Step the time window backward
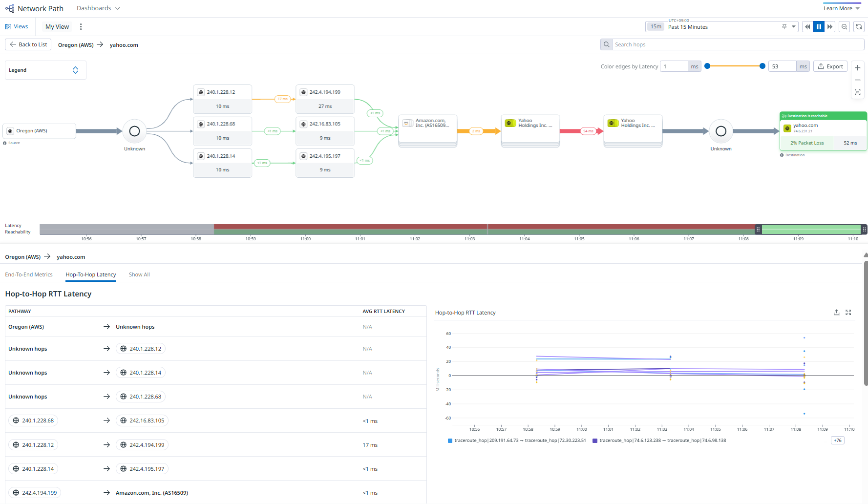868x504 pixels. coord(807,27)
